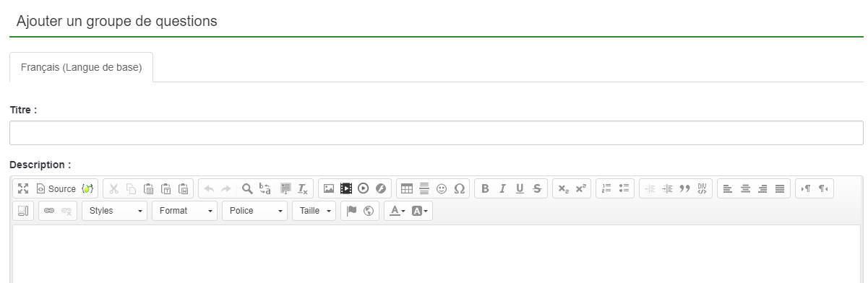The image size is (868, 283).
Task: Open Find with the magnifier icon
Action: [x=247, y=189]
